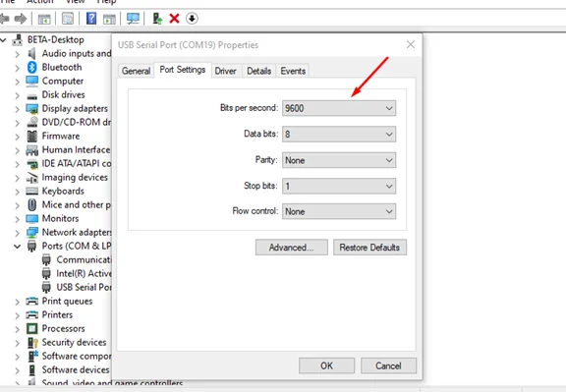
Task: Click the red X uninstall device icon
Action: click(174, 19)
